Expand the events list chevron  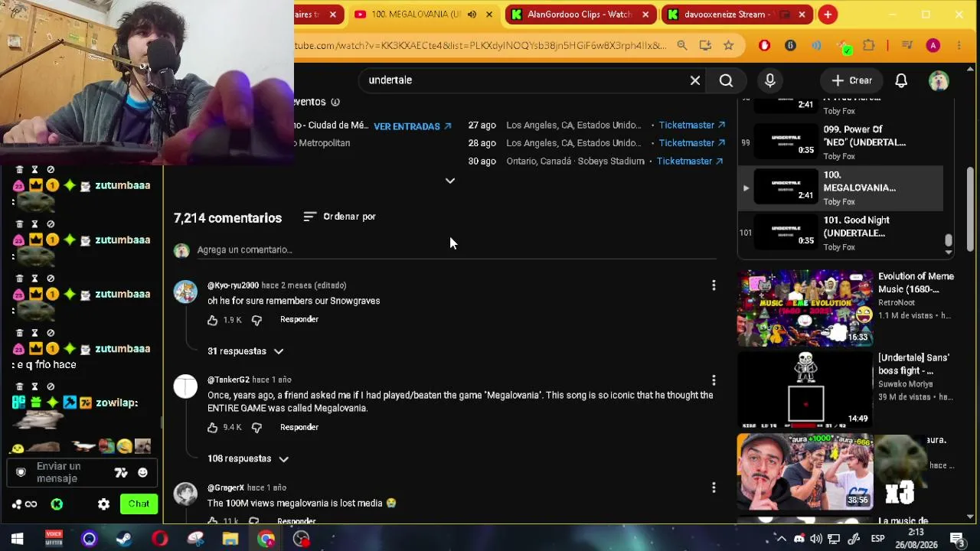point(450,181)
